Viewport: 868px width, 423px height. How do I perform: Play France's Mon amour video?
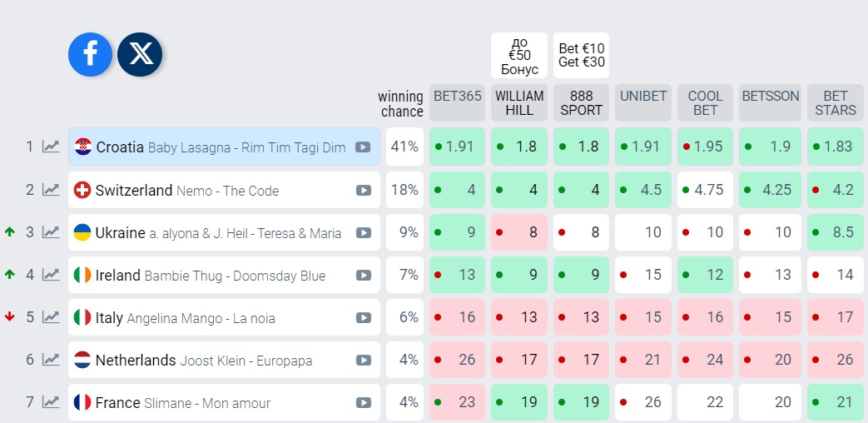click(x=363, y=402)
